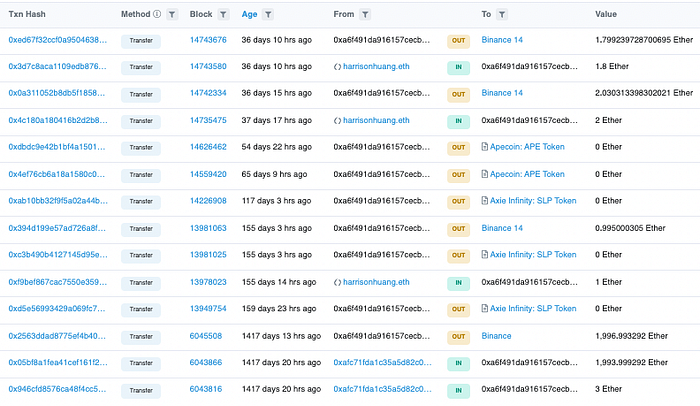This screenshot has height=406, width=700.
Task: Open transaction 0xed67f32ccf0a9504638
Action: (x=58, y=40)
